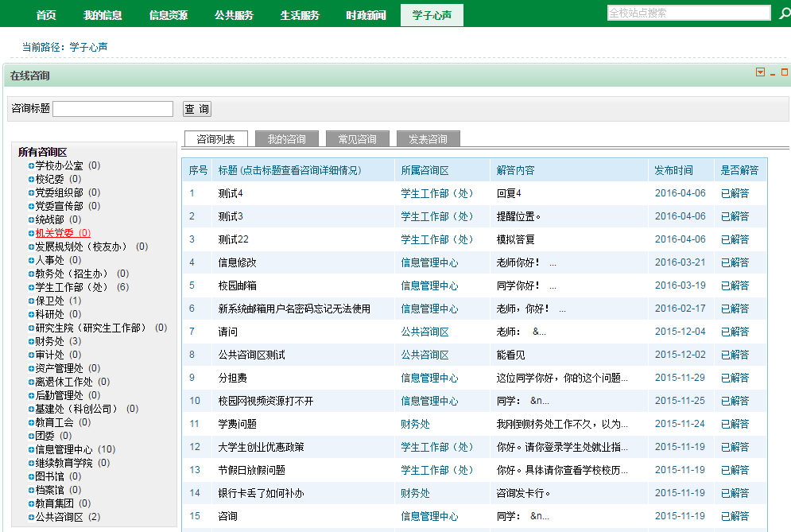Open the 大学生创业优惠政策 consultation
Viewport: 791px width, 532px height.
tap(261, 447)
